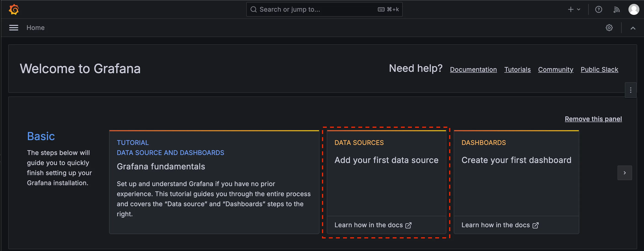Click external link icon in Data Sources card
644x251 pixels.
coord(408,225)
